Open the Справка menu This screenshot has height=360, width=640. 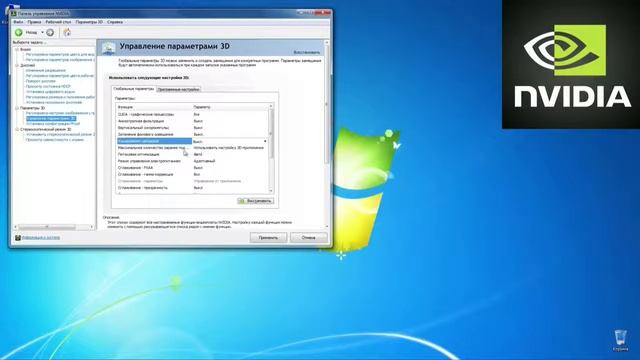(x=115, y=22)
